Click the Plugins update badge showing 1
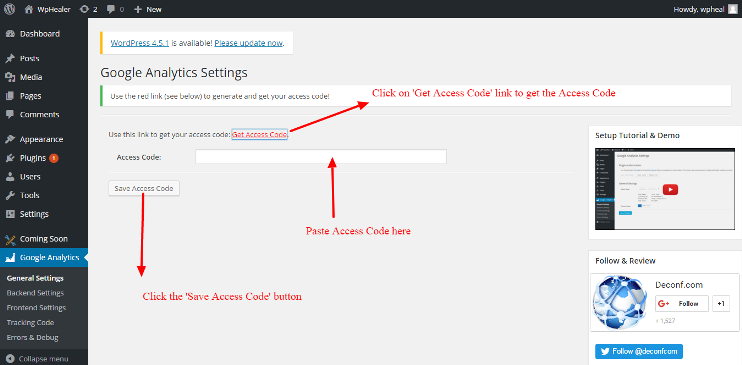This screenshot has width=742, height=365. tap(53, 158)
